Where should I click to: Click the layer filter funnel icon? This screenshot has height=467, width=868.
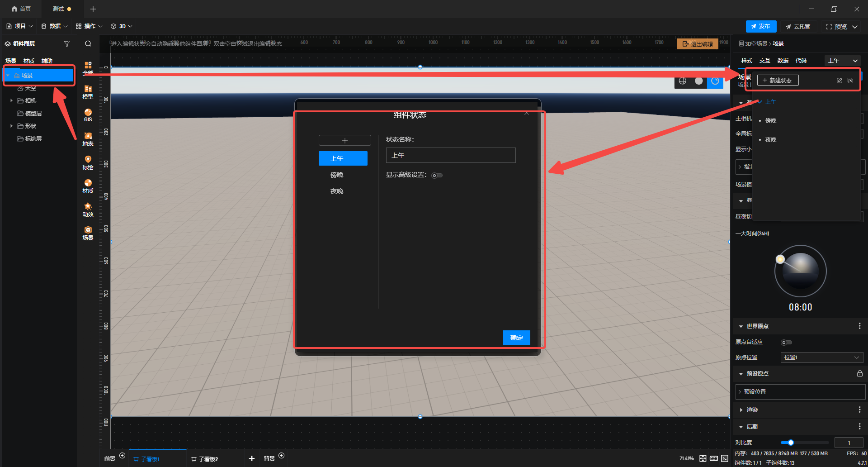(x=67, y=44)
